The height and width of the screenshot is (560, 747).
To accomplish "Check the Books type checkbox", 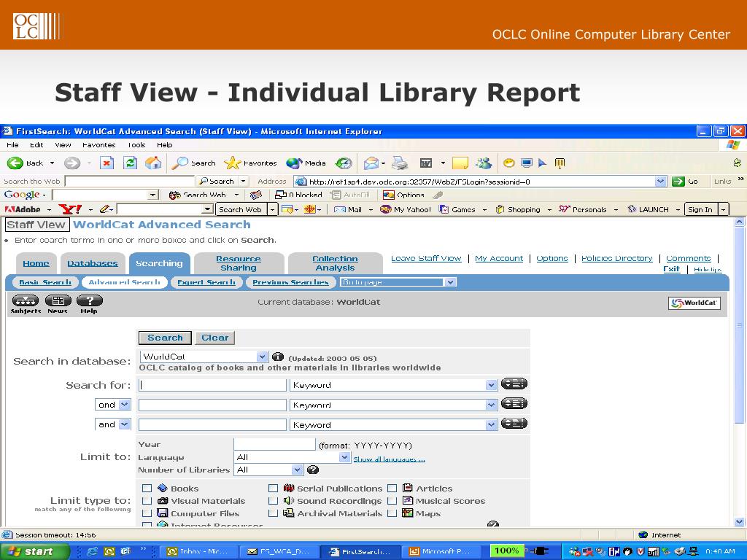I will tap(147, 488).
